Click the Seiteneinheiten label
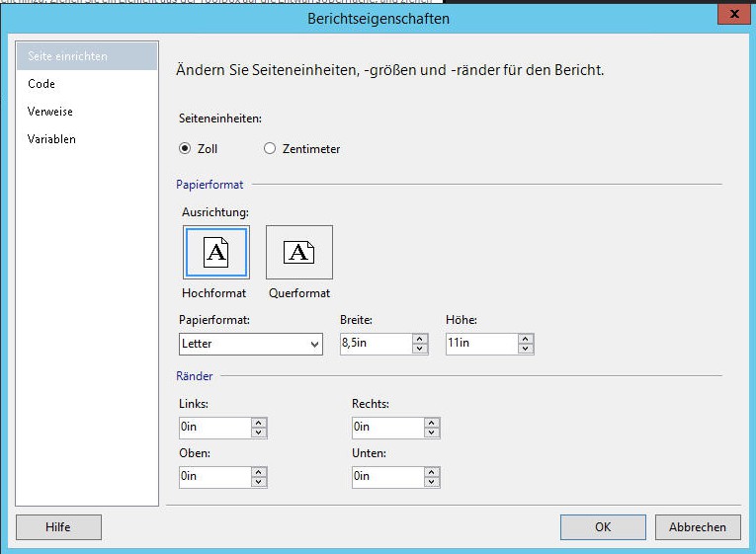The width and height of the screenshot is (756, 554). pyautogui.click(x=219, y=119)
